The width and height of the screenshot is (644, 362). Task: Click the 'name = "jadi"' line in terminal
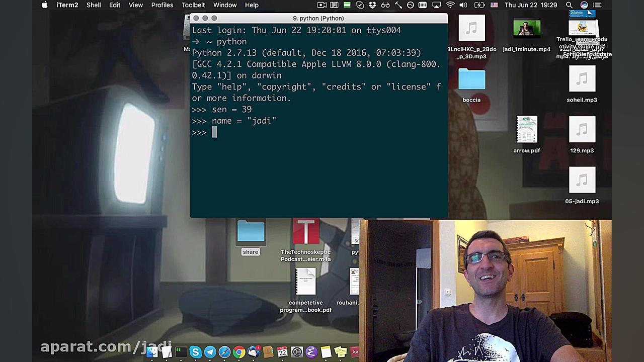[234, 121]
